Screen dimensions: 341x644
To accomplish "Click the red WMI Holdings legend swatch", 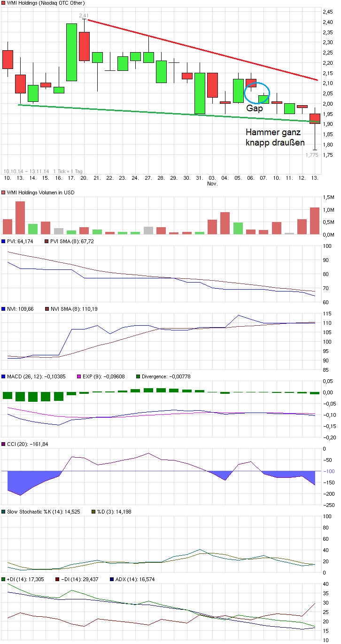I will coord(4,3).
